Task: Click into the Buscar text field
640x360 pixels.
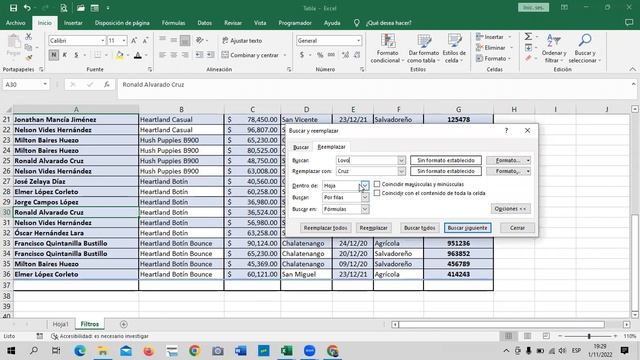Action: coord(367,160)
